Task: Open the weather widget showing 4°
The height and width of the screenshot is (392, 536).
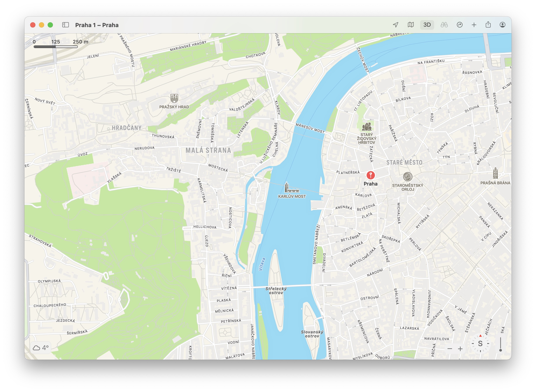Action: click(x=41, y=348)
